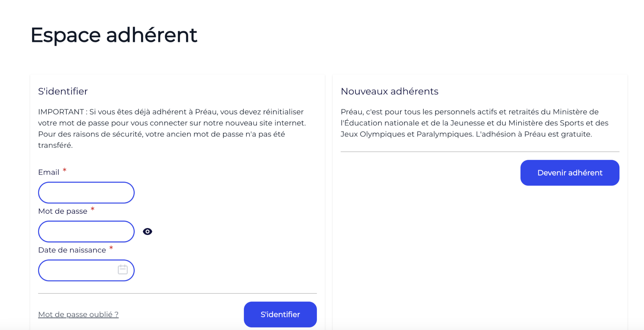
Task: Click the Devenir adhérent button
Action: pyautogui.click(x=570, y=173)
